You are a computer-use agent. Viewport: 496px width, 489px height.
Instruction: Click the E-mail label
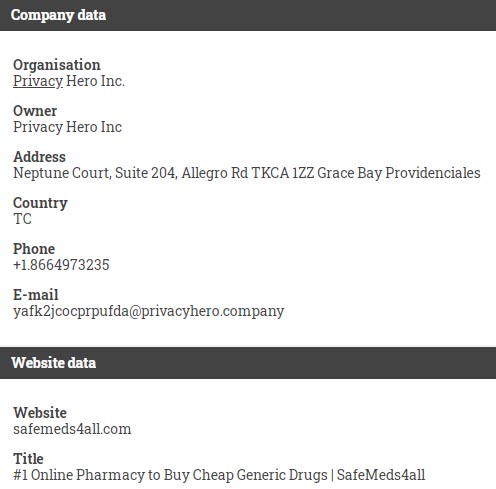click(x=36, y=295)
